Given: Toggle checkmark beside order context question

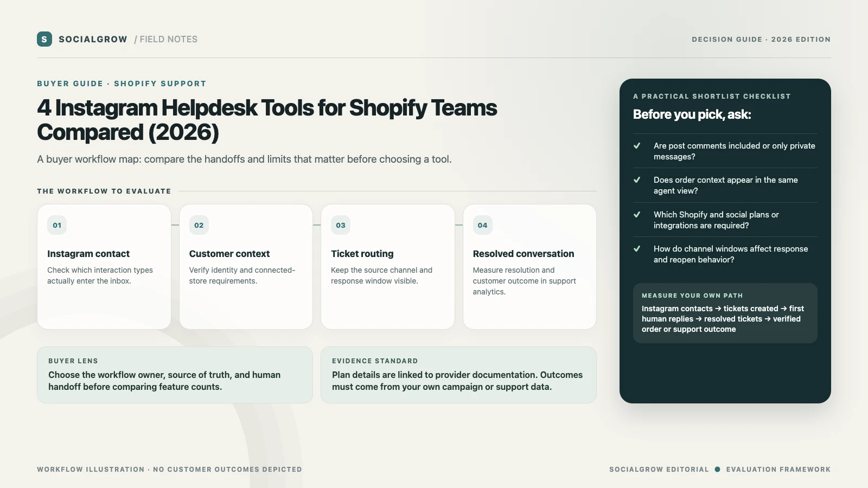Looking at the screenshot, I should (637, 180).
